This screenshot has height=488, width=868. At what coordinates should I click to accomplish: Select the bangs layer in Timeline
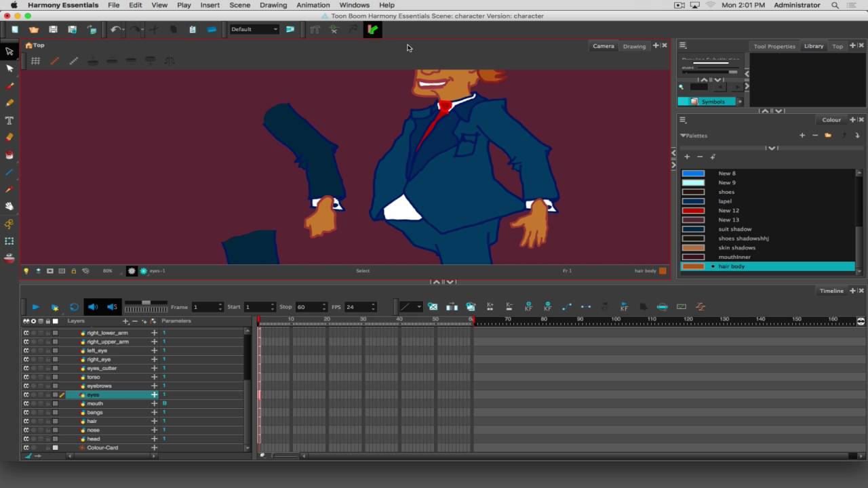[x=95, y=412]
